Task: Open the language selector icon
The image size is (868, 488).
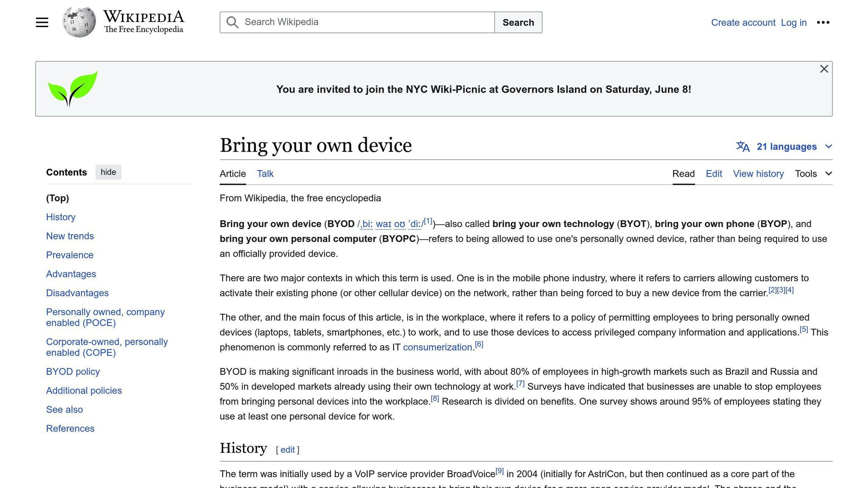Action: click(x=743, y=147)
